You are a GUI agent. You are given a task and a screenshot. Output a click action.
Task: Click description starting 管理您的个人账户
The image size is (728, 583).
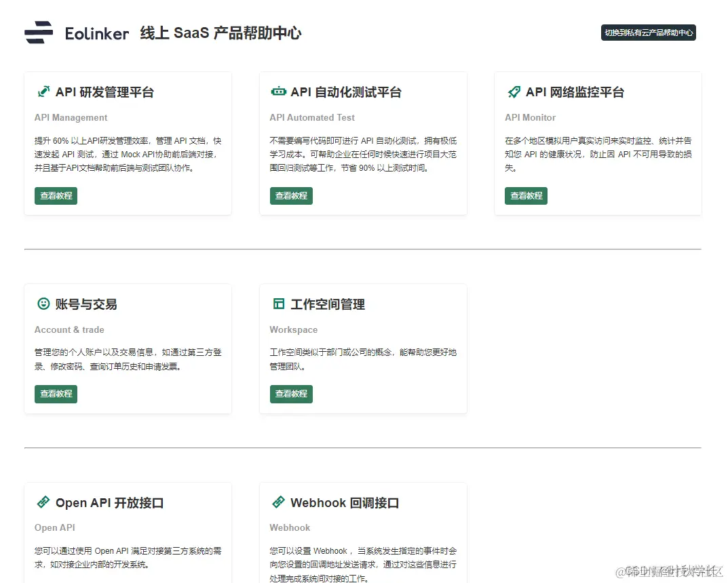click(x=128, y=359)
